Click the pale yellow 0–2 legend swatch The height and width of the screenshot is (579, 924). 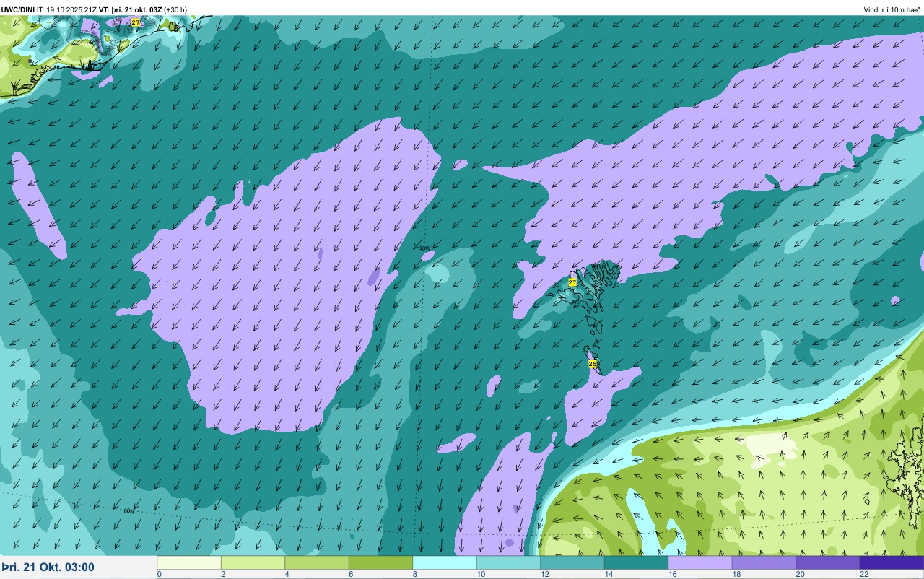coord(189,562)
